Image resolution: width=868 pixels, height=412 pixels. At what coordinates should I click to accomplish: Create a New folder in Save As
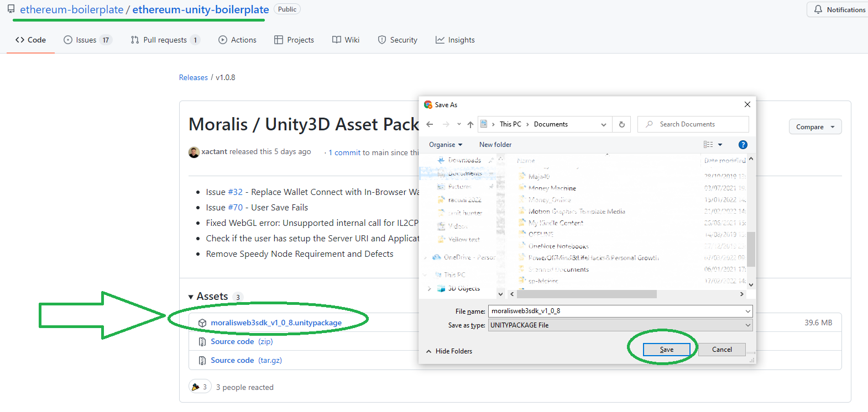pyautogui.click(x=495, y=145)
